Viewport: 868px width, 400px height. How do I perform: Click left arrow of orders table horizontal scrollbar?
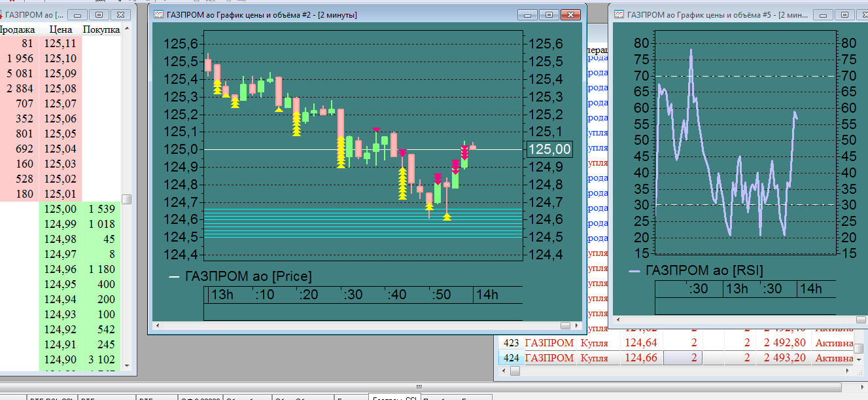coord(504,371)
